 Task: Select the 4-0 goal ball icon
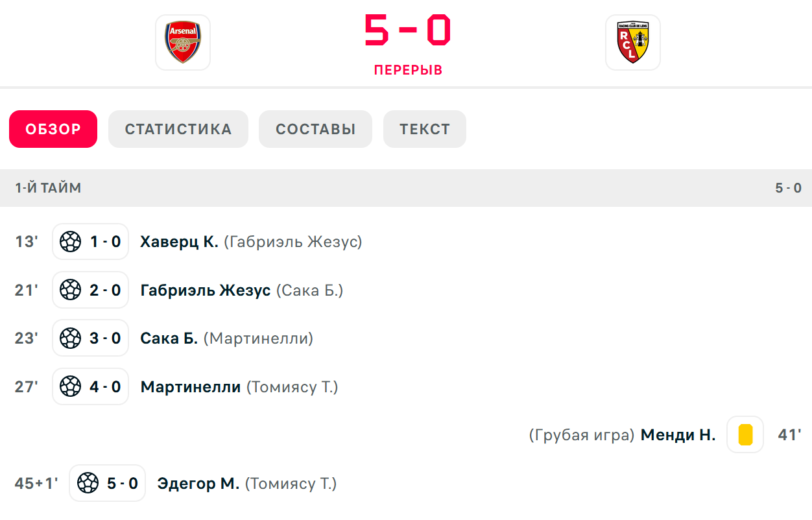[x=70, y=386]
